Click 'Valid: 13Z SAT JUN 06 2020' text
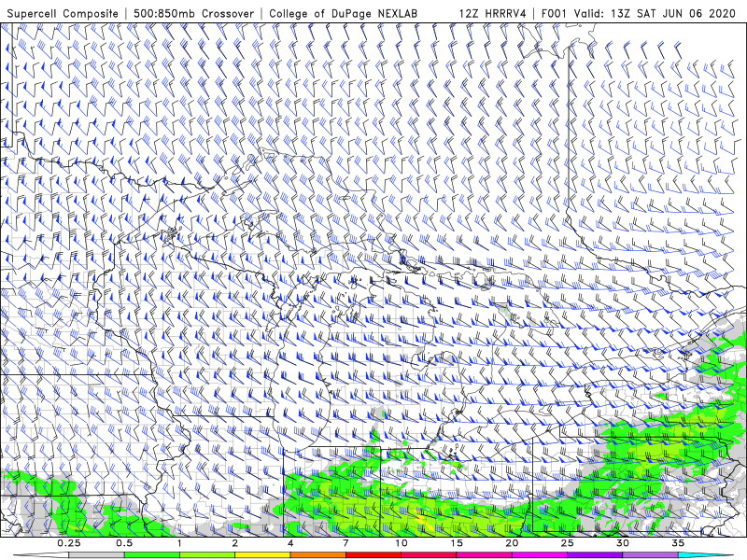 (x=655, y=13)
